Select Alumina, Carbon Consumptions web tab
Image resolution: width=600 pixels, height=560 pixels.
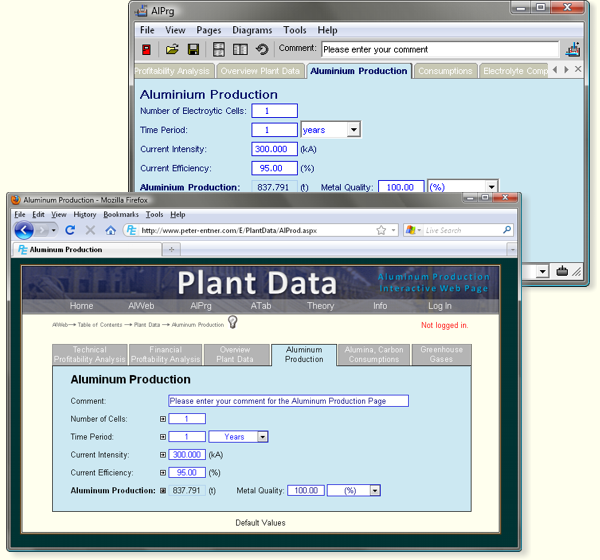point(374,354)
